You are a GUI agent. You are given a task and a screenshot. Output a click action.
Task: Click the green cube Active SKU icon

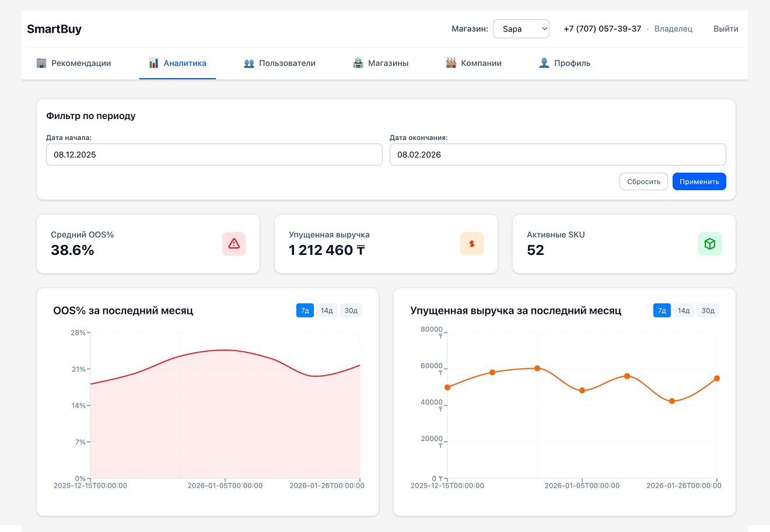tap(709, 244)
